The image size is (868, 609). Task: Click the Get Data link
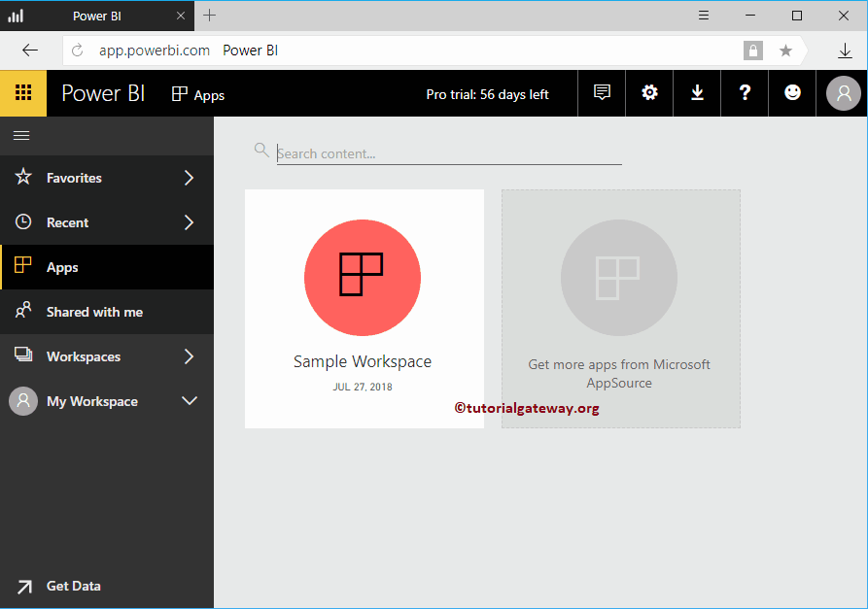pyautogui.click(x=74, y=587)
